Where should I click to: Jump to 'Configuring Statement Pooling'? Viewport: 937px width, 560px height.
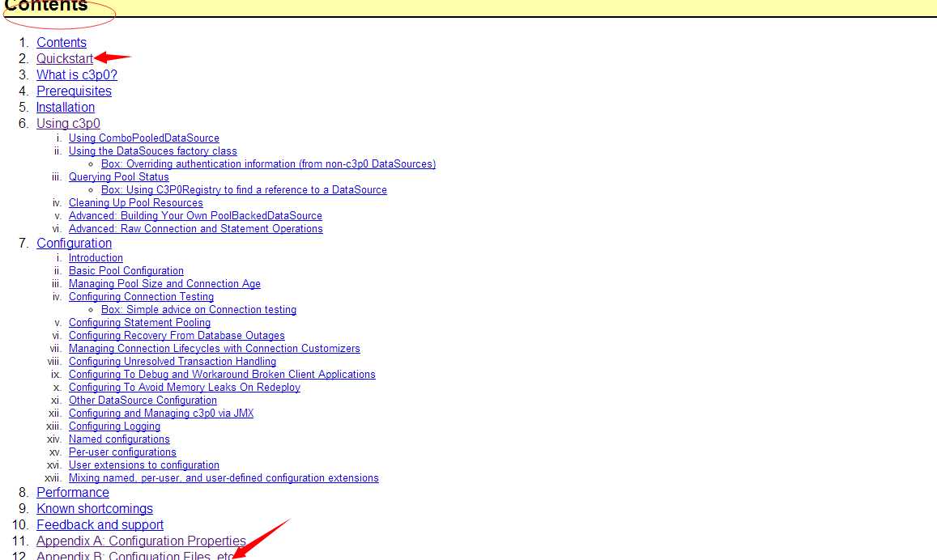[x=139, y=322]
